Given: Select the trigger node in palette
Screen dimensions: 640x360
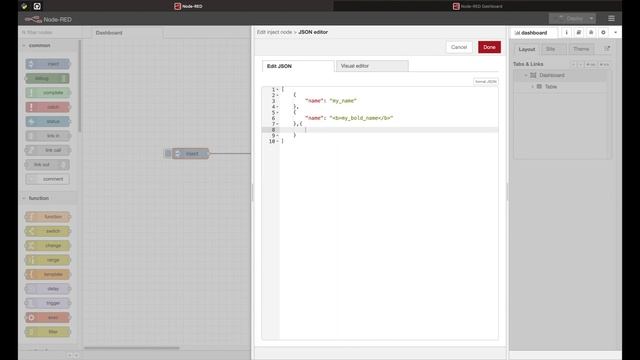Looking at the screenshot, I should click(x=48, y=303).
